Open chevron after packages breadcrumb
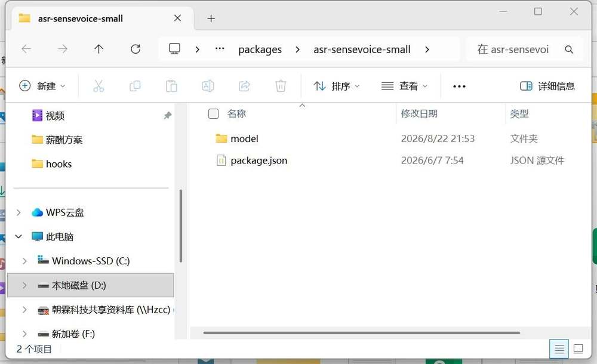The image size is (597, 364). (x=297, y=50)
